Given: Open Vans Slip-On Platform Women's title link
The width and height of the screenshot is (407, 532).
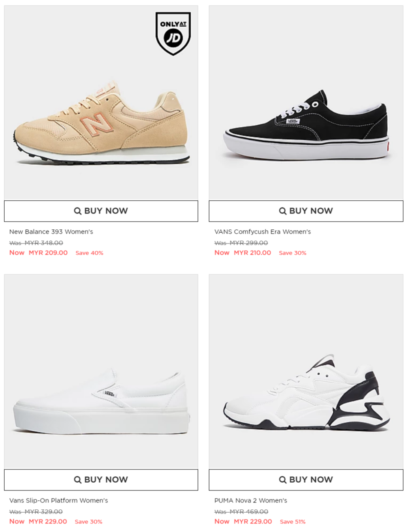Looking at the screenshot, I should coord(59,501).
